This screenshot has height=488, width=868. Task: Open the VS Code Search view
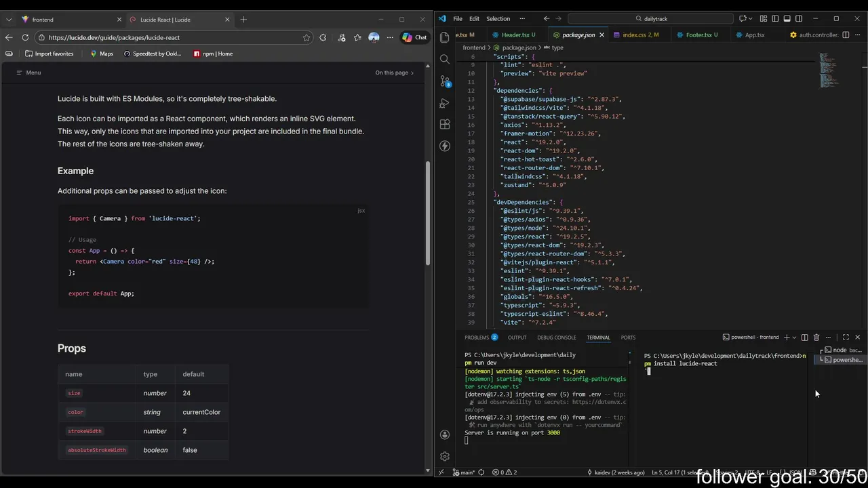445,59
